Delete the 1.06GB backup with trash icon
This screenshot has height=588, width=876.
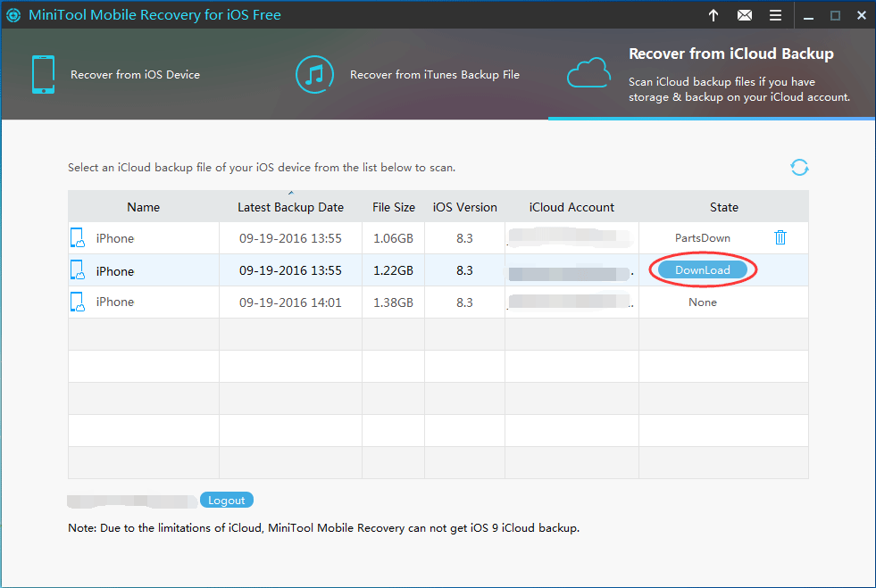click(780, 237)
